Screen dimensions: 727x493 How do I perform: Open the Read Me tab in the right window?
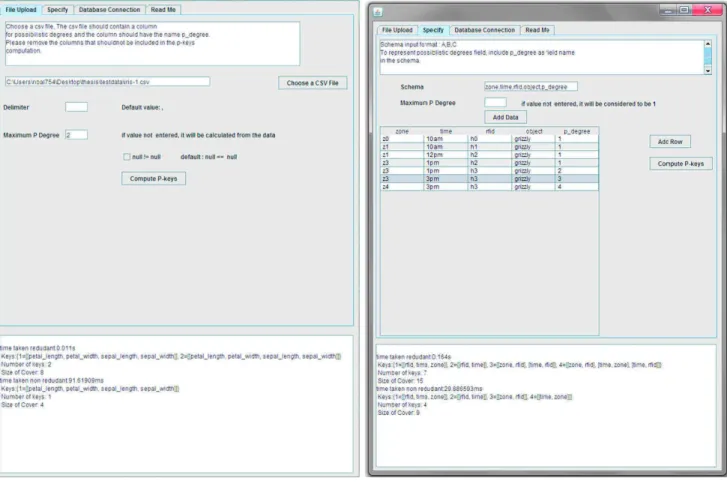coord(537,30)
